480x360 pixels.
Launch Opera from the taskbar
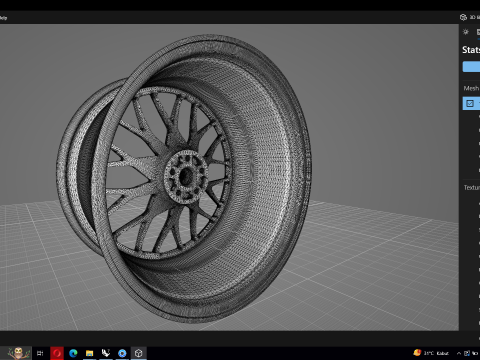tap(57, 353)
